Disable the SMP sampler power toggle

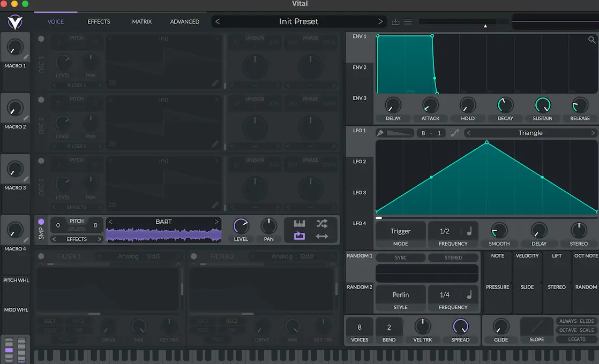point(41,222)
